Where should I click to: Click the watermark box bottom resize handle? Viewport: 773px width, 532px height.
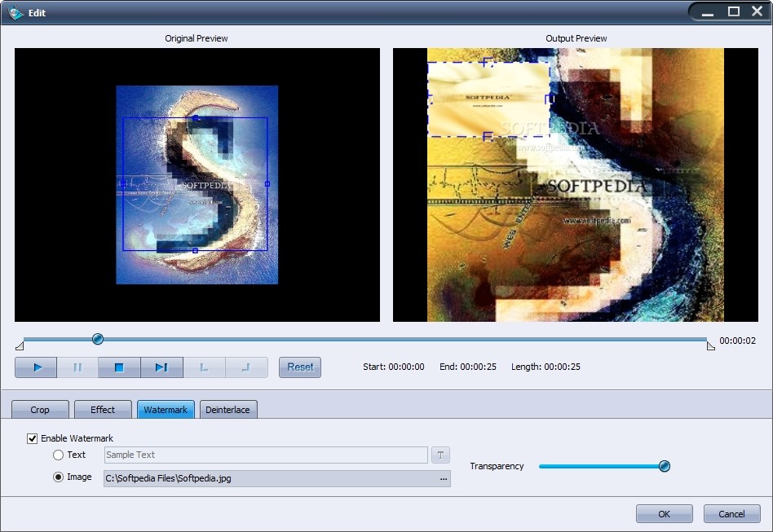click(488, 136)
